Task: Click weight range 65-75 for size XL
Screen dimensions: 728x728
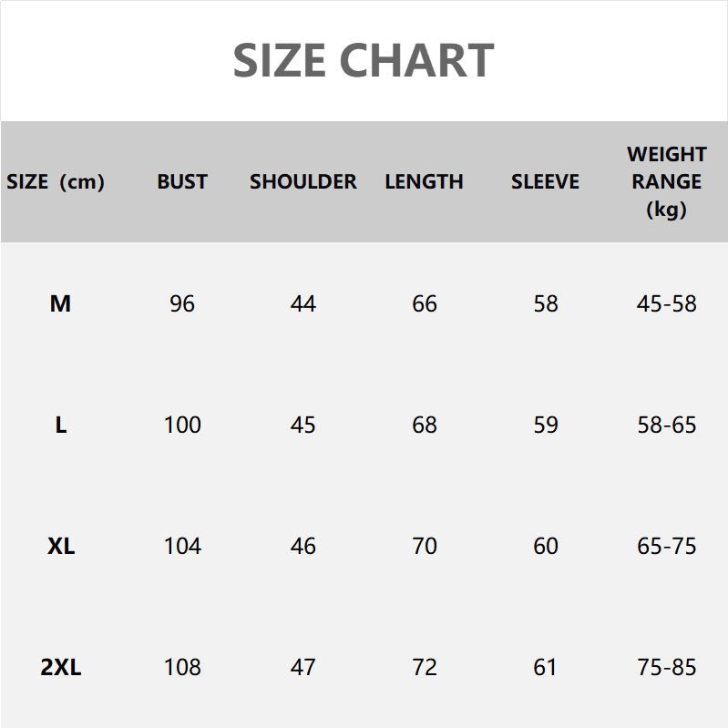Action: coord(667,546)
